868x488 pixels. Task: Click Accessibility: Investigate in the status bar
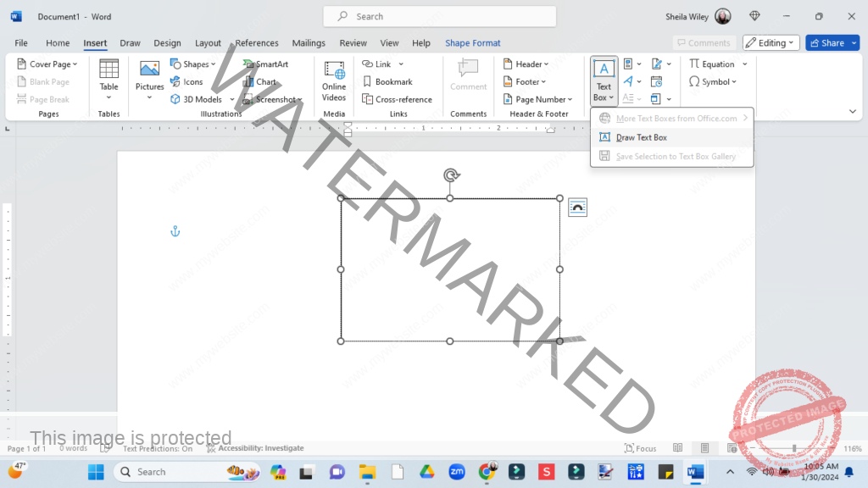[255, 448]
